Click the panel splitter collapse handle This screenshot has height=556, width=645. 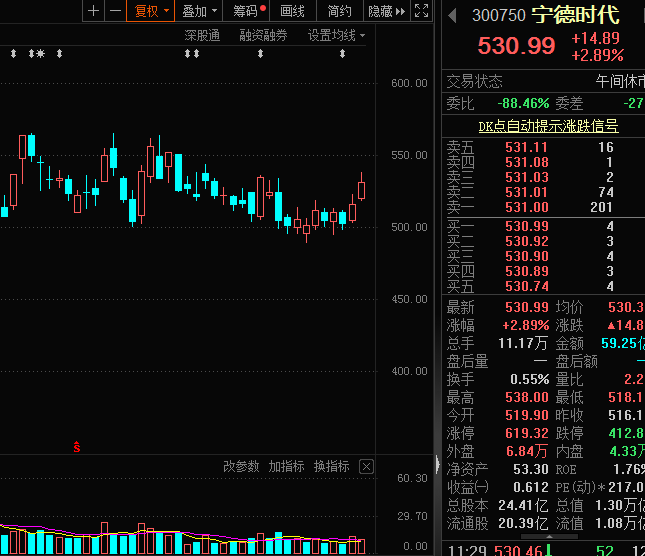436,464
